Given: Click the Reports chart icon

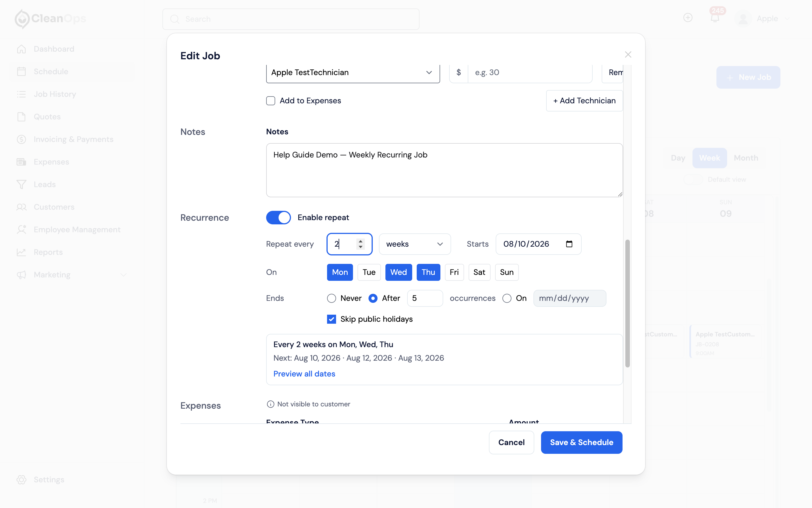Looking at the screenshot, I should pyautogui.click(x=21, y=252).
